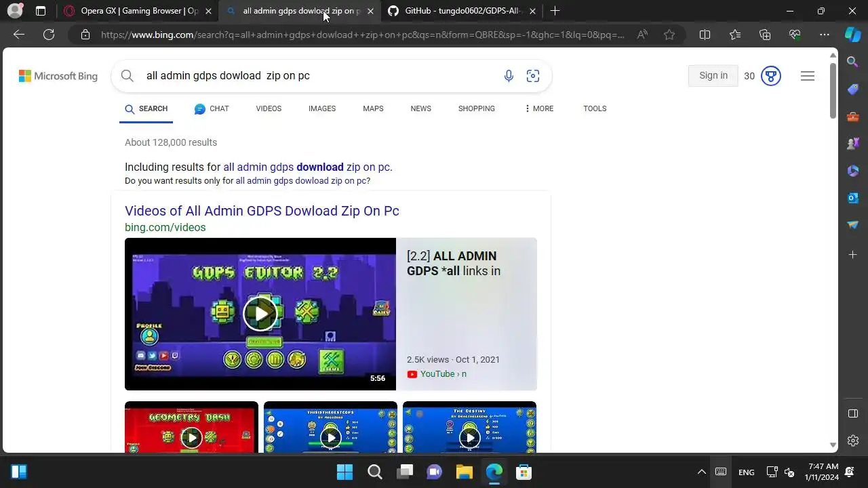Start voice search with microphone icon
Image resolution: width=868 pixels, height=488 pixels.
pos(509,76)
